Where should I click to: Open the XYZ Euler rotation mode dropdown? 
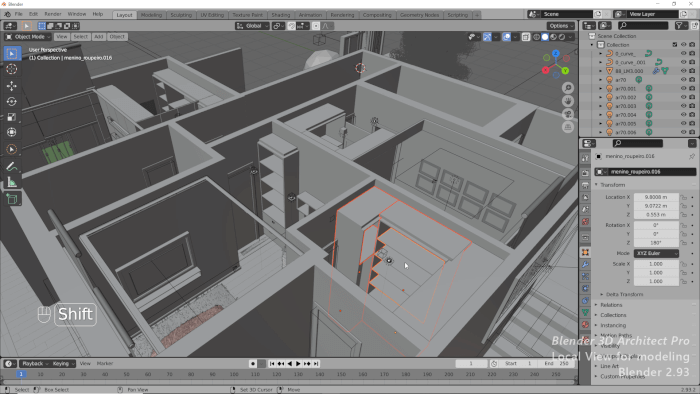coord(656,253)
